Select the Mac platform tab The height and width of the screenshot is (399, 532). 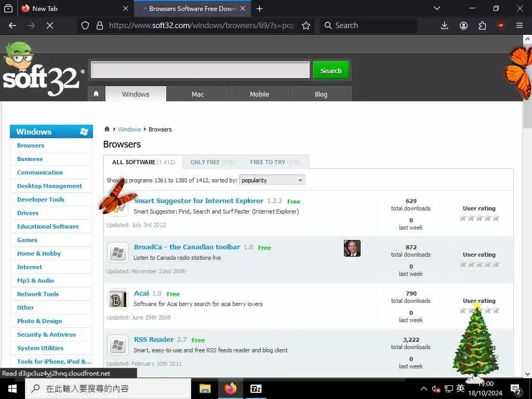point(198,94)
